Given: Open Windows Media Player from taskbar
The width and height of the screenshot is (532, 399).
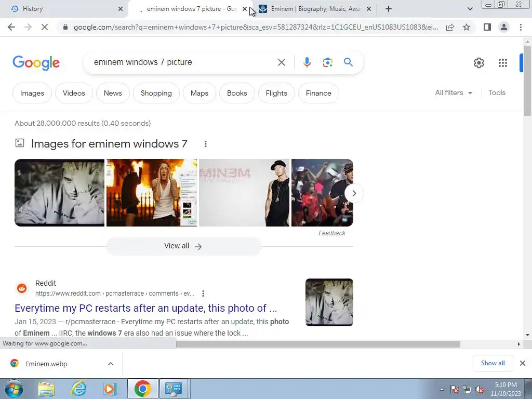Looking at the screenshot, I should (109, 389).
